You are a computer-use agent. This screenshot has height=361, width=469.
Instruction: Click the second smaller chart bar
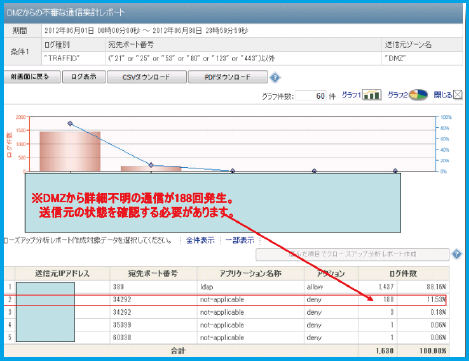coord(151,169)
